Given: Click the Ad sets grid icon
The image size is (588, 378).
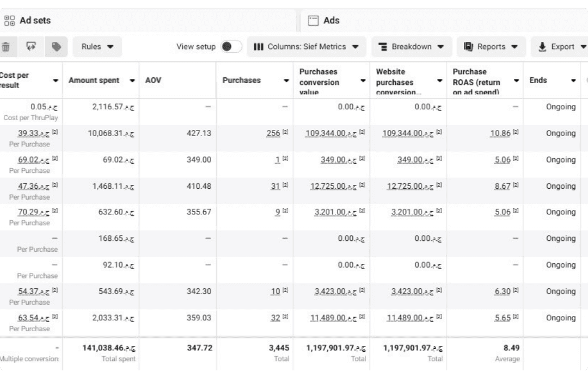Looking at the screenshot, I should tap(9, 21).
